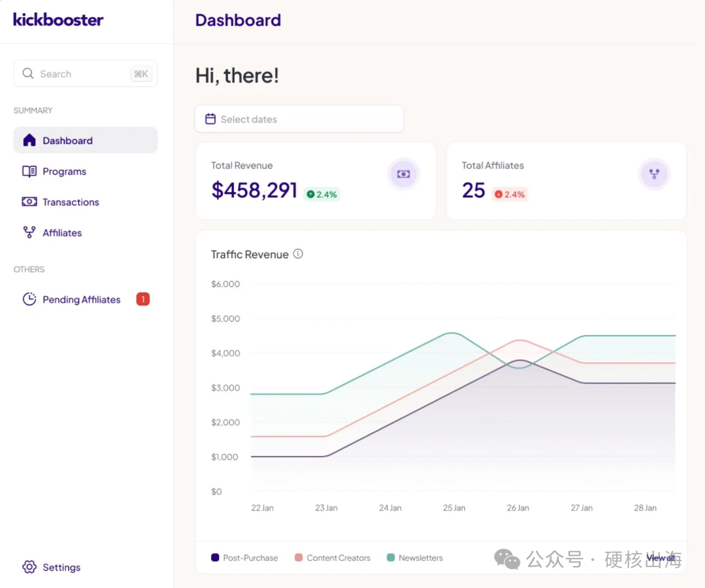Click the $458,291 revenue value

[254, 190]
